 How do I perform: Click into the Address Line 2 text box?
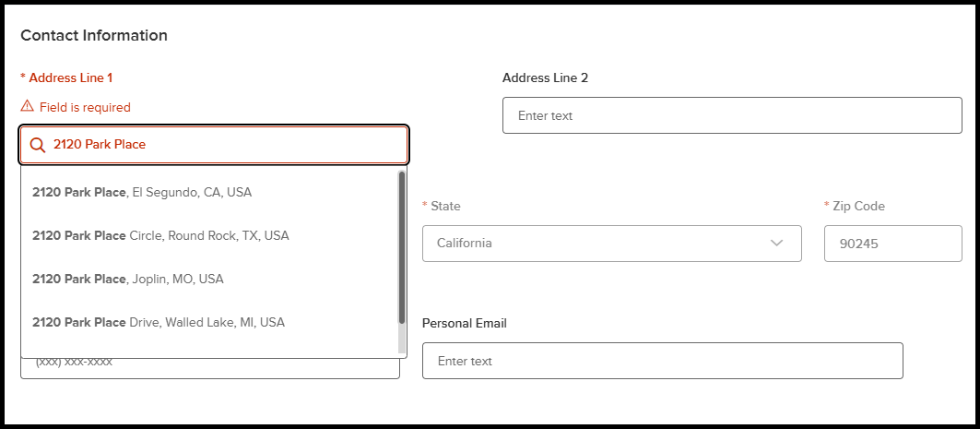(732, 115)
